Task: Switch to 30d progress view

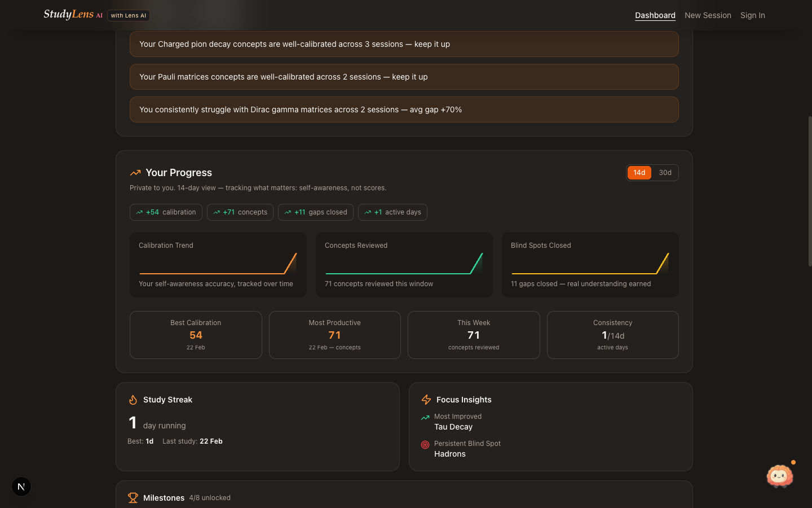Action: (x=665, y=173)
